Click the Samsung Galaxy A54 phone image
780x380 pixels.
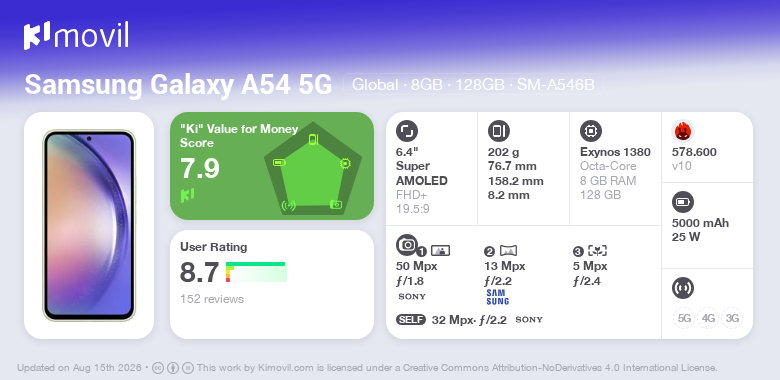pos(89,225)
